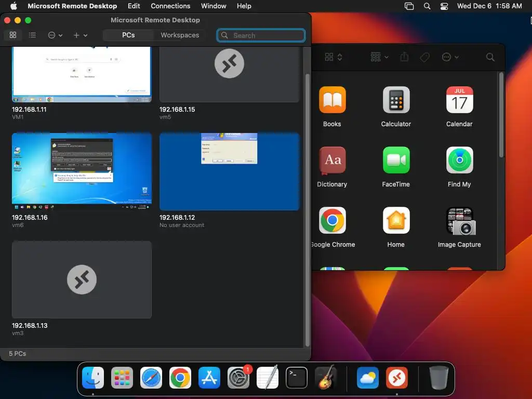
Task: Open GarageBand from the Dock
Action: click(326, 378)
